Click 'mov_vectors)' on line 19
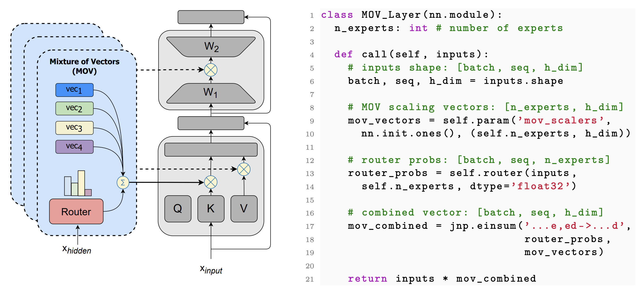 click(x=564, y=252)
